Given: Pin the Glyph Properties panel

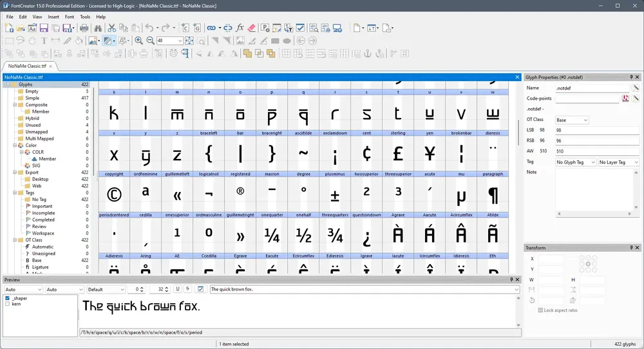Looking at the screenshot, I should tap(631, 77).
